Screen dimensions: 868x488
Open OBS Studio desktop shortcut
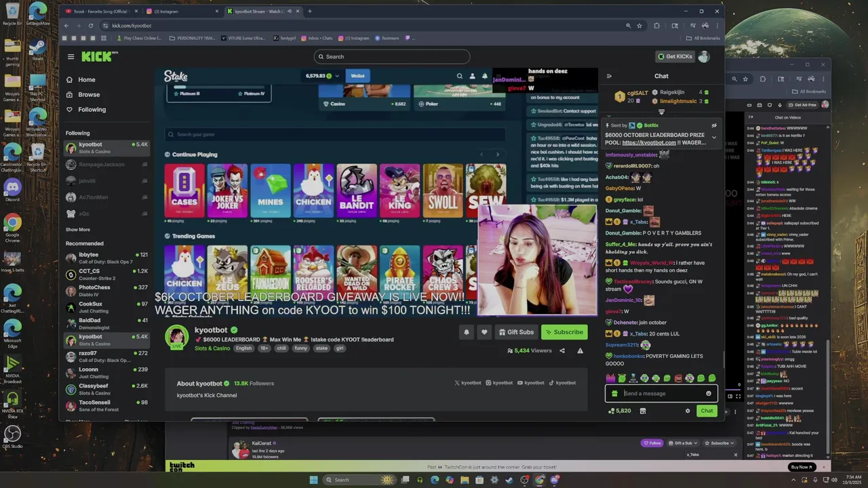point(12,436)
